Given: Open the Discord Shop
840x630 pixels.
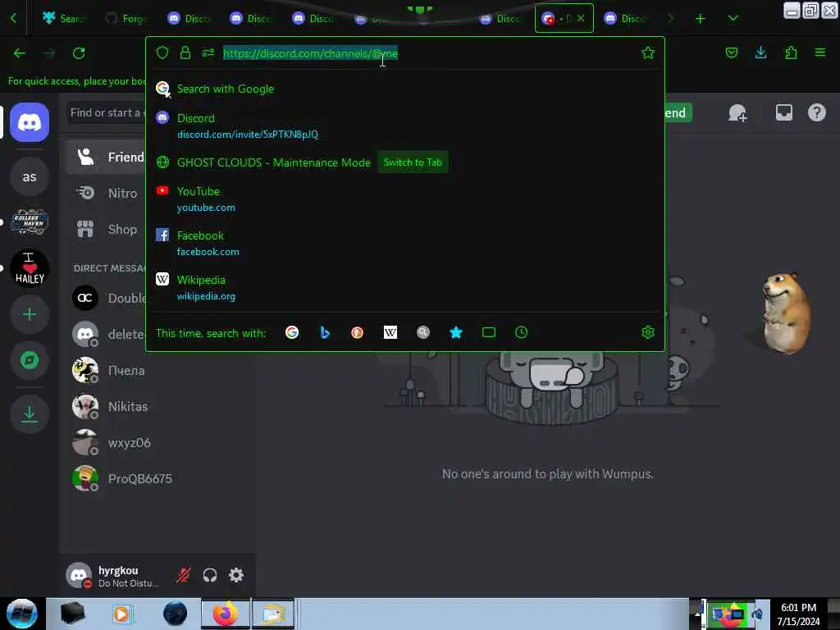Looking at the screenshot, I should click(106, 230).
